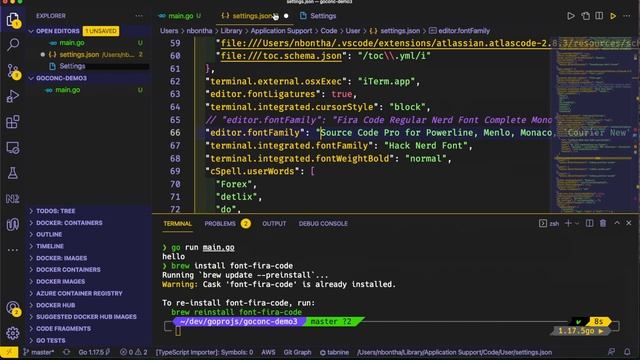Switch to the Settings editor tab
640x360 pixels.
[318, 16]
